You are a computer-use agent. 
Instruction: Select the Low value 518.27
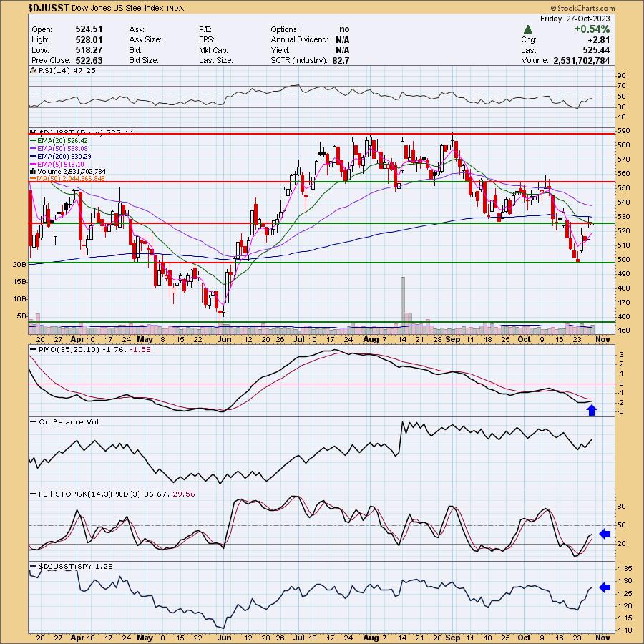89,49
